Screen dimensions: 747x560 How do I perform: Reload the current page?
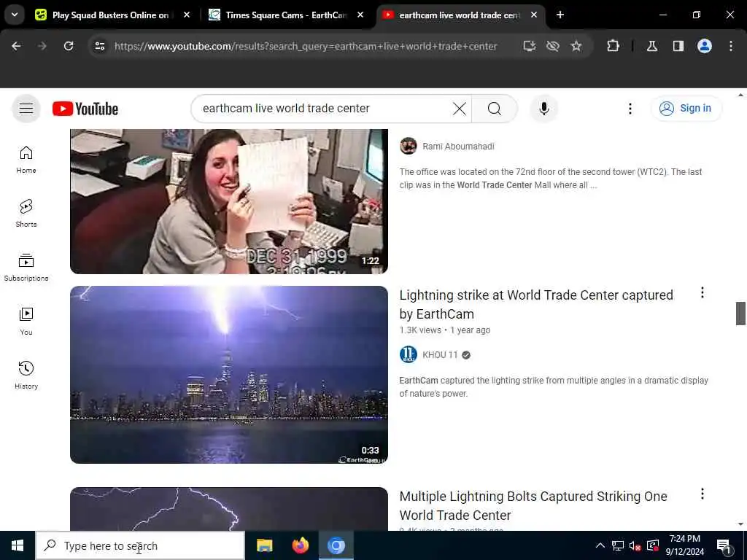pos(69,46)
